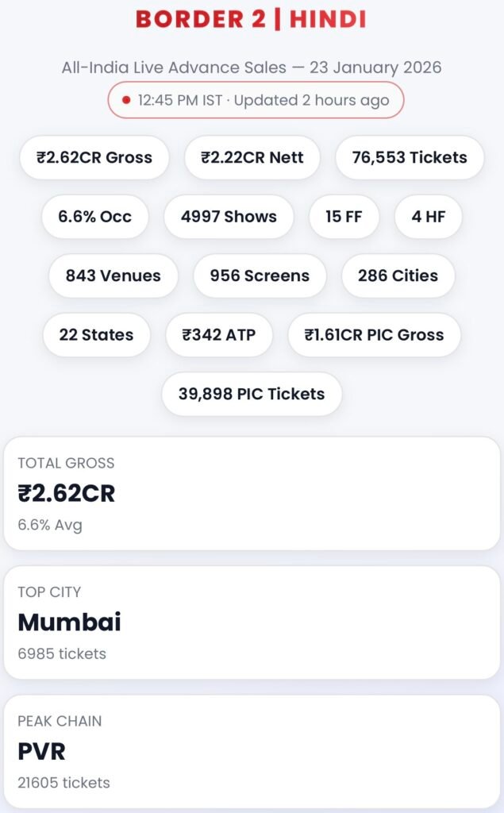
Task: Open the TOTAL GROSS card
Action: pos(252,492)
